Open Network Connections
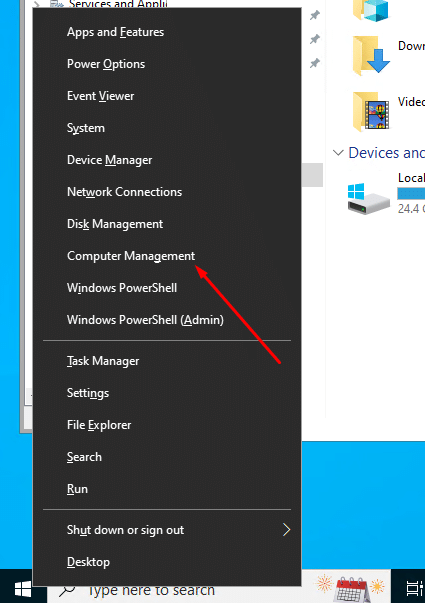425x603 pixels. tap(167, 192)
